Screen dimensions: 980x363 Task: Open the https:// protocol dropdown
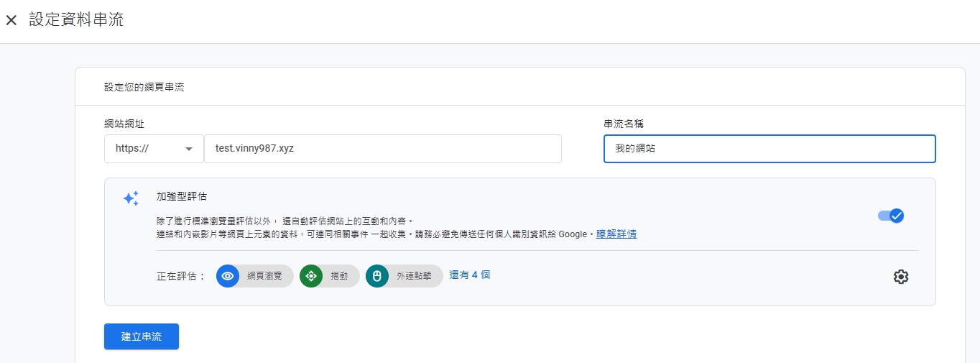154,149
